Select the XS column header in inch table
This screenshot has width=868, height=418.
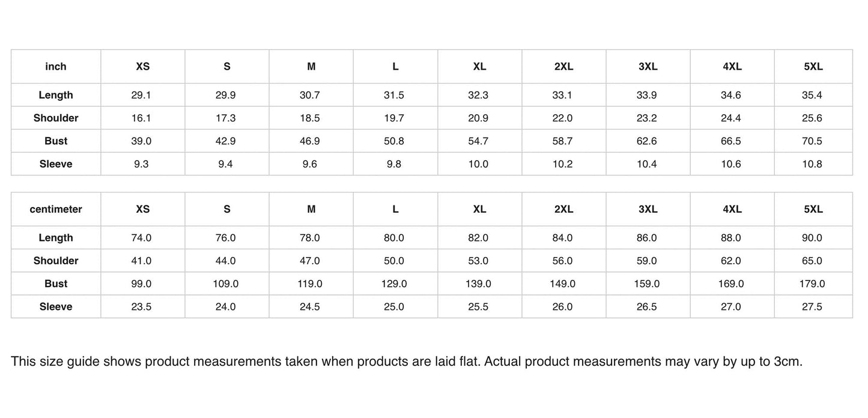click(x=142, y=67)
